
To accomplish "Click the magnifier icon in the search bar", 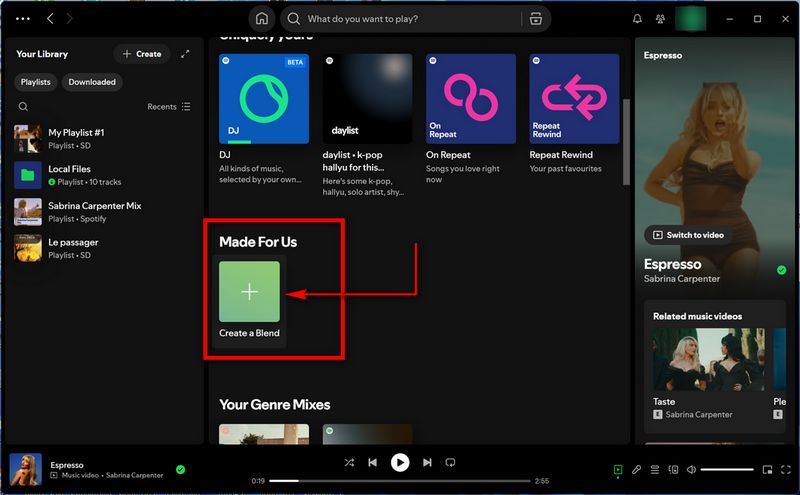I will [293, 19].
